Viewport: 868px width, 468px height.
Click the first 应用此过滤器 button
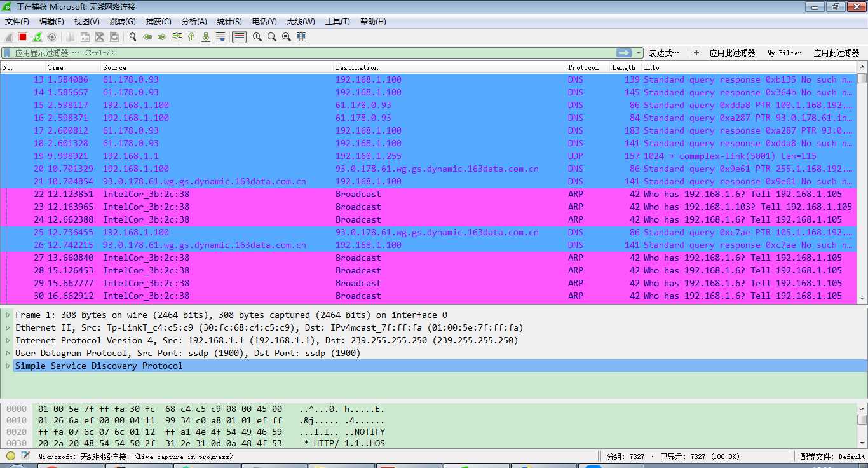click(732, 53)
